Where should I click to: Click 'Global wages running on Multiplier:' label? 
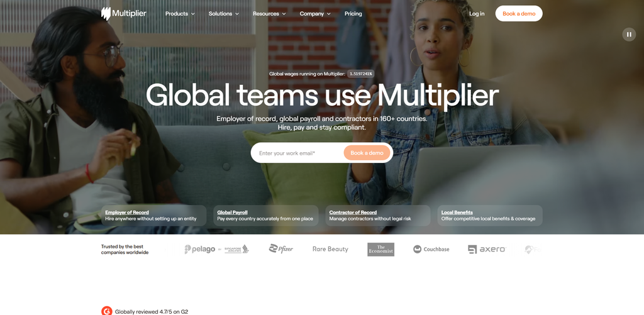(307, 74)
